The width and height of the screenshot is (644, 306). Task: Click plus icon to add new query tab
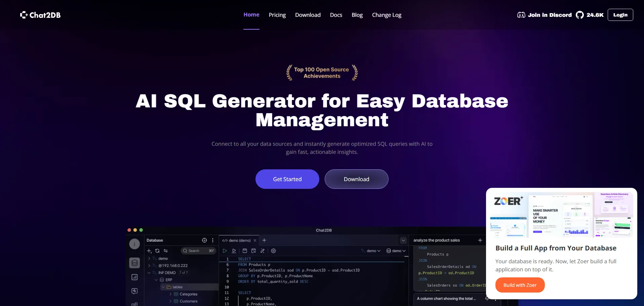[264, 240]
